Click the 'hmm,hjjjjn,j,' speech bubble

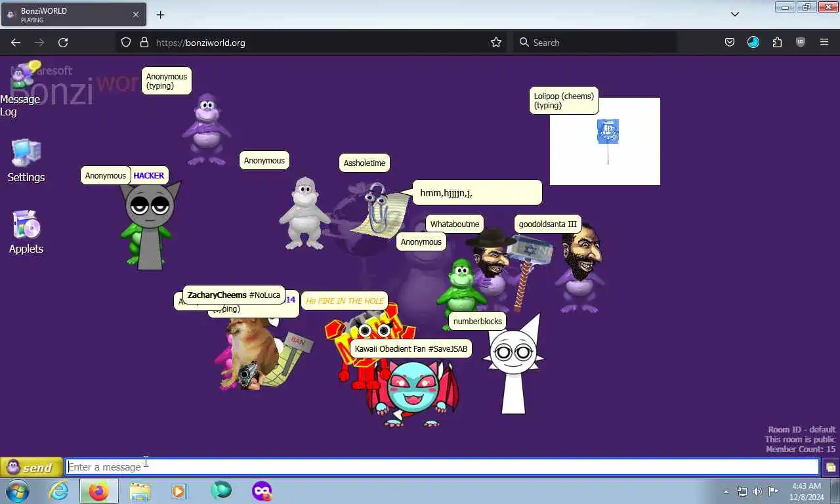point(477,193)
